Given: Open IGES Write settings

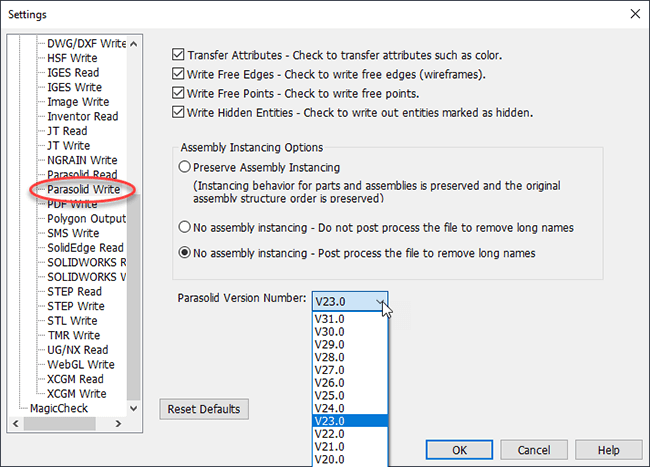Looking at the screenshot, I should point(75,87).
